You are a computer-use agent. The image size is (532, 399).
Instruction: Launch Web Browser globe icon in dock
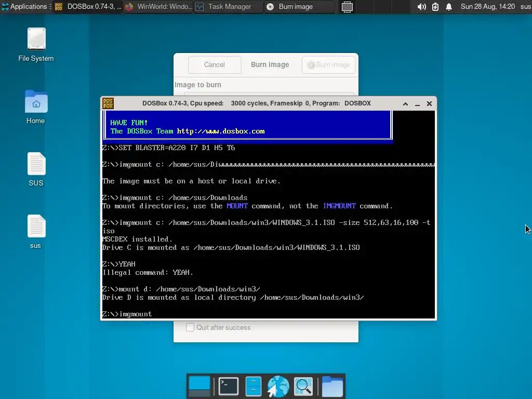click(278, 386)
